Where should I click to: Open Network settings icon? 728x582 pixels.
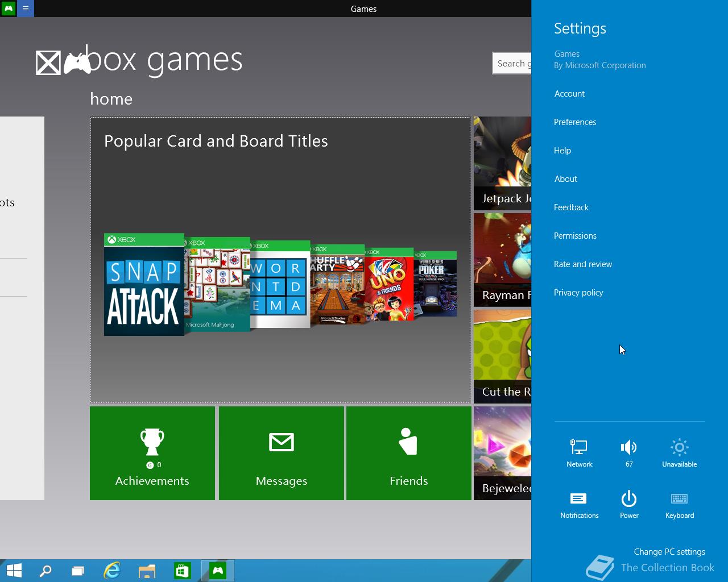[579, 453]
